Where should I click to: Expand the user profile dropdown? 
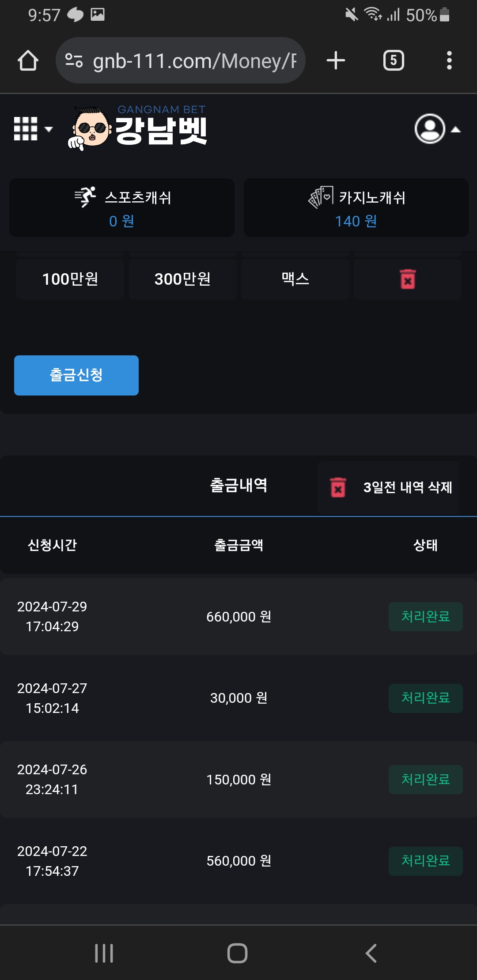(437, 129)
